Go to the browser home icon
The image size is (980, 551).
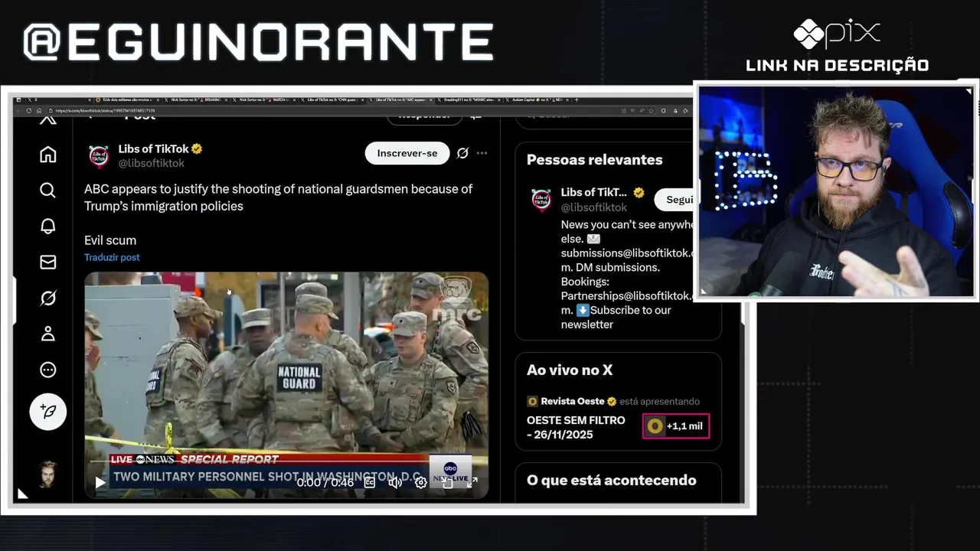coord(39,111)
